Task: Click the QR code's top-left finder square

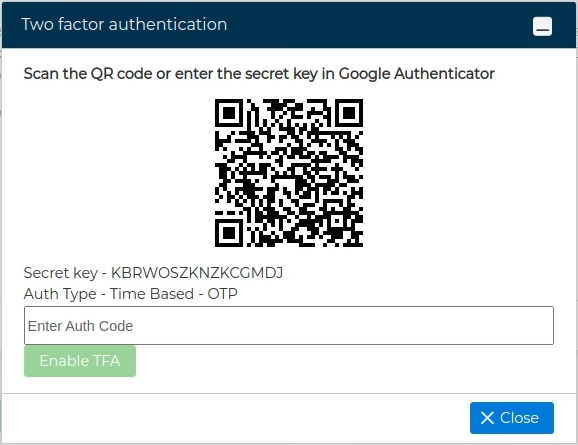Action: point(229,113)
